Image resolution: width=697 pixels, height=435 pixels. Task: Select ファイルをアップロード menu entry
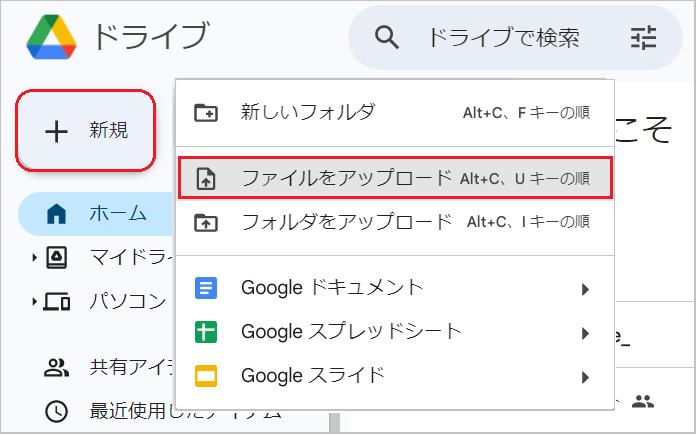coord(395,178)
